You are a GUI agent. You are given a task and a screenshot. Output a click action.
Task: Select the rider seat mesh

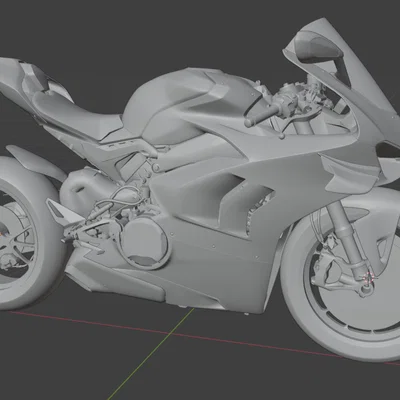(x=77, y=115)
